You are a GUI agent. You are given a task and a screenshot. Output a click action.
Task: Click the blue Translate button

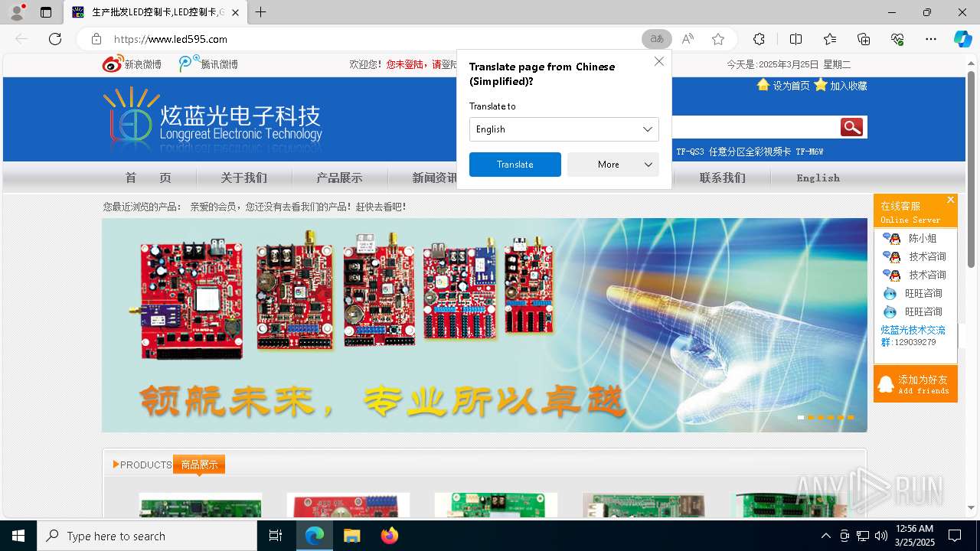click(x=515, y=165)
